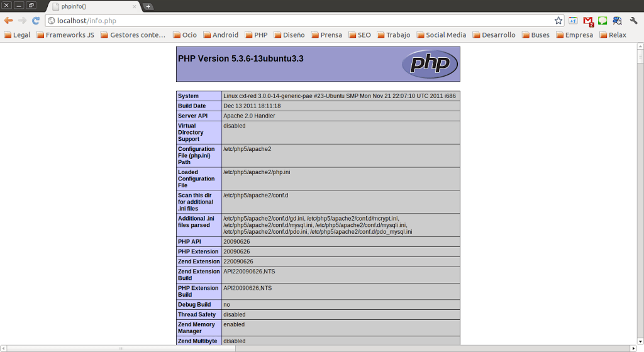Click the Thread Safety label
Viewport: 644px width, 352px height.
point(197,315)
